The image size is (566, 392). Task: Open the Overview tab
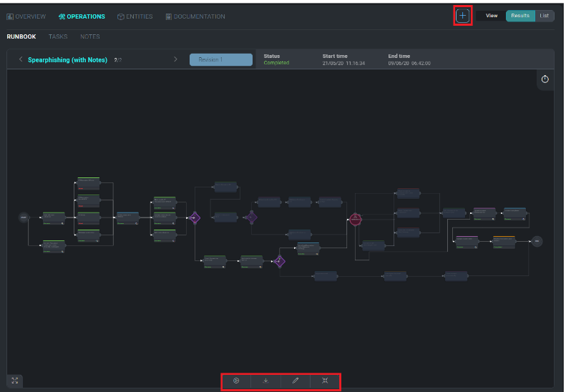(x=26, y=16)
